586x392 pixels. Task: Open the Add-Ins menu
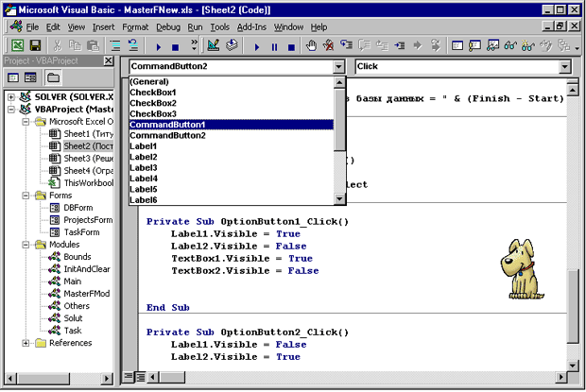point(251,27)
